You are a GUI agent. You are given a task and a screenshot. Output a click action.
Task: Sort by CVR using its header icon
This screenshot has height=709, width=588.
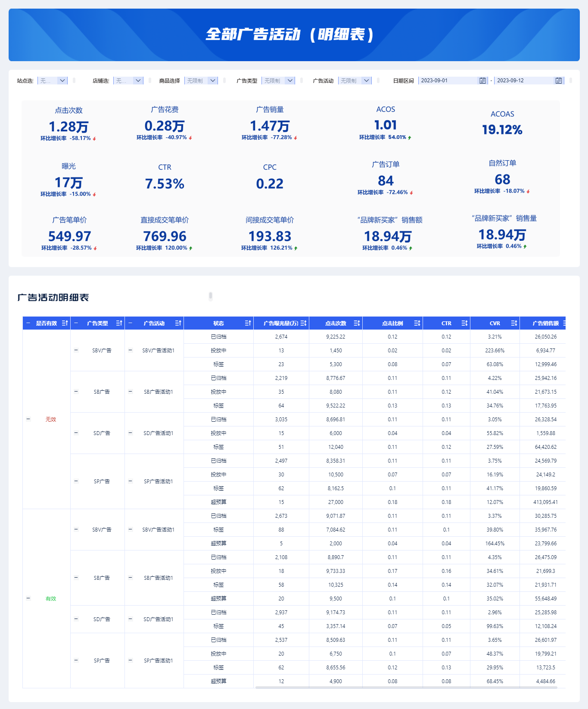(x=514, y=323)
